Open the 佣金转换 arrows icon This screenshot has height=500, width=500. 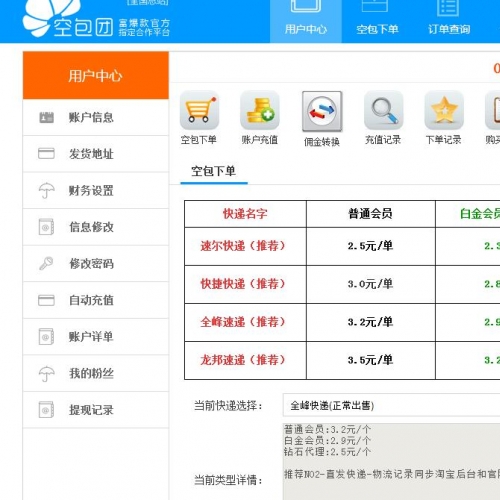pos(322,112)
